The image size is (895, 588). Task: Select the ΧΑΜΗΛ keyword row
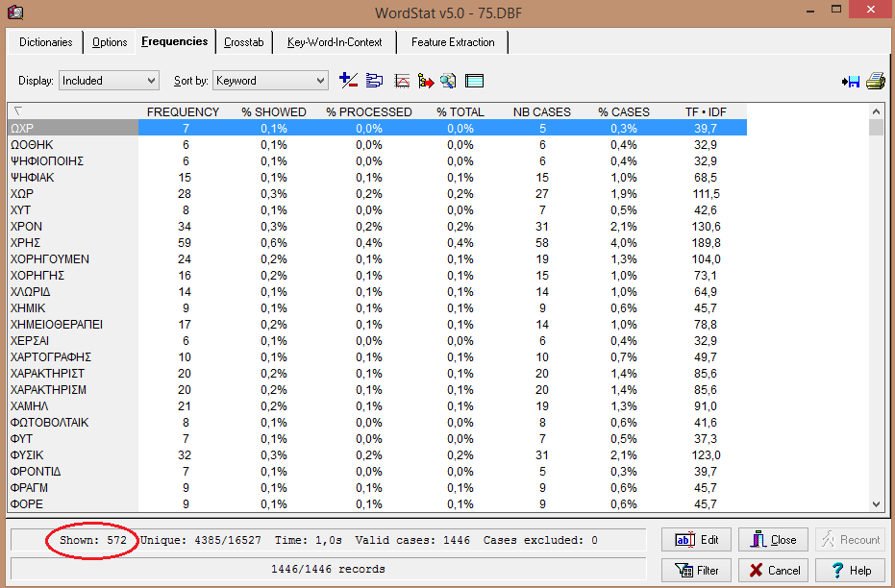(x=377, y=406)
